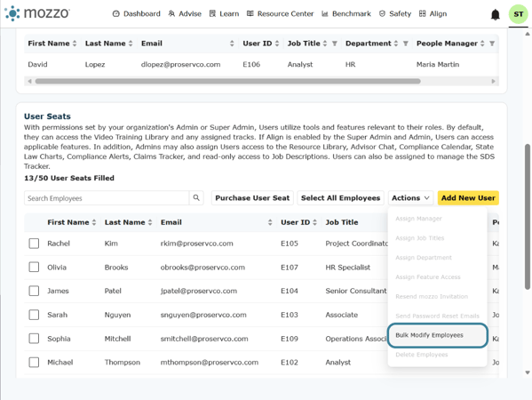Select the checkbox for Sophia Mitchell
Image resolution: width=532 pixels, height=400 pixels.
click(34, 339)
